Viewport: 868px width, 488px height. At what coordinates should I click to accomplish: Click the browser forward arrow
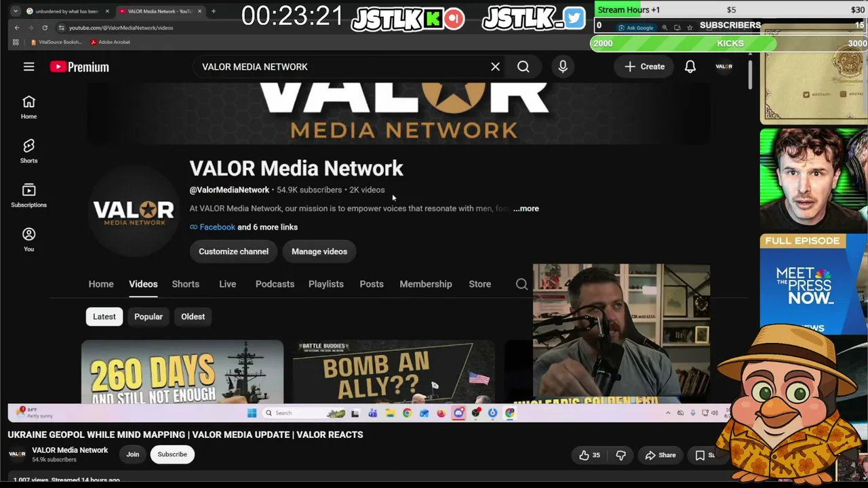[31, 28]
